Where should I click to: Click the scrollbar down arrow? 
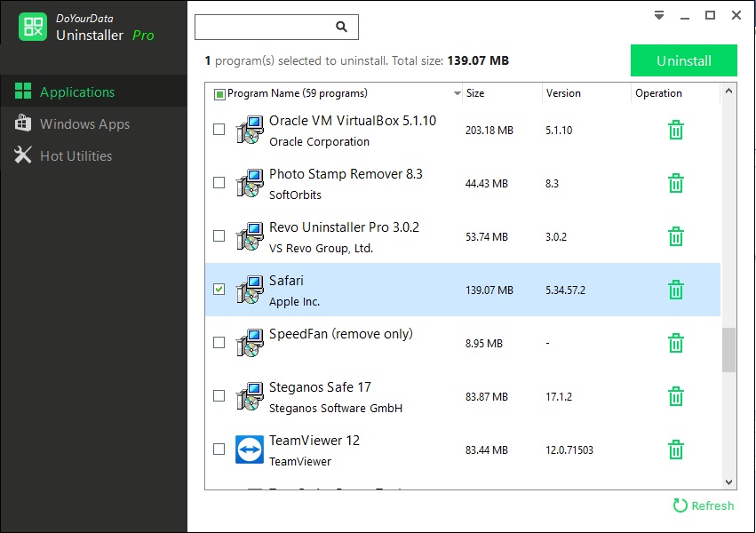728,482
